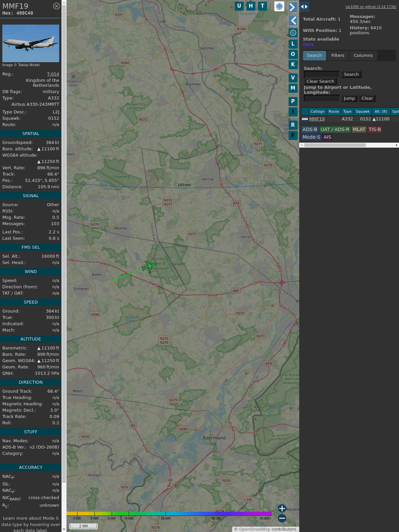The image size is (399, 532).
Task: Toggle the TIS-B source legend
Action: (375, 129)
